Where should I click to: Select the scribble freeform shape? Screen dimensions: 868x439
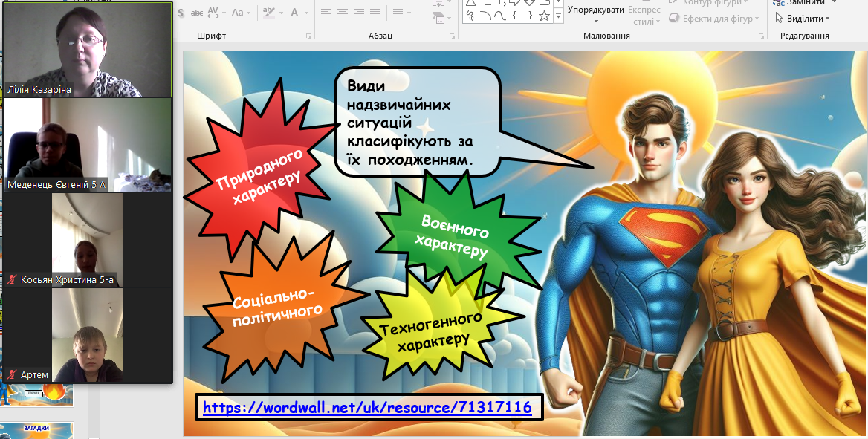click(470, 16)
